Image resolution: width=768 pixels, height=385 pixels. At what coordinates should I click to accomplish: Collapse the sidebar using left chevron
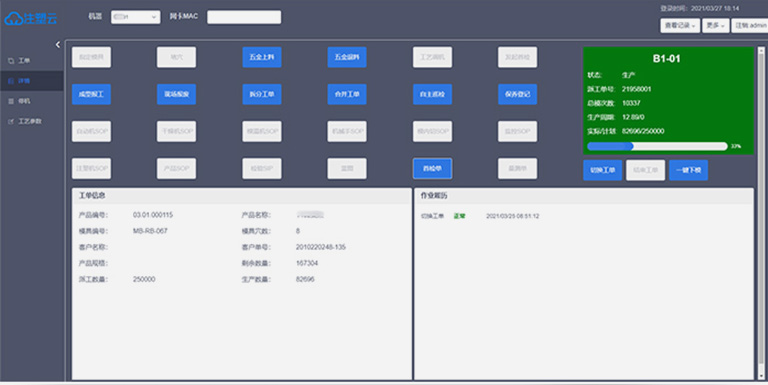(x=58, y=45)
